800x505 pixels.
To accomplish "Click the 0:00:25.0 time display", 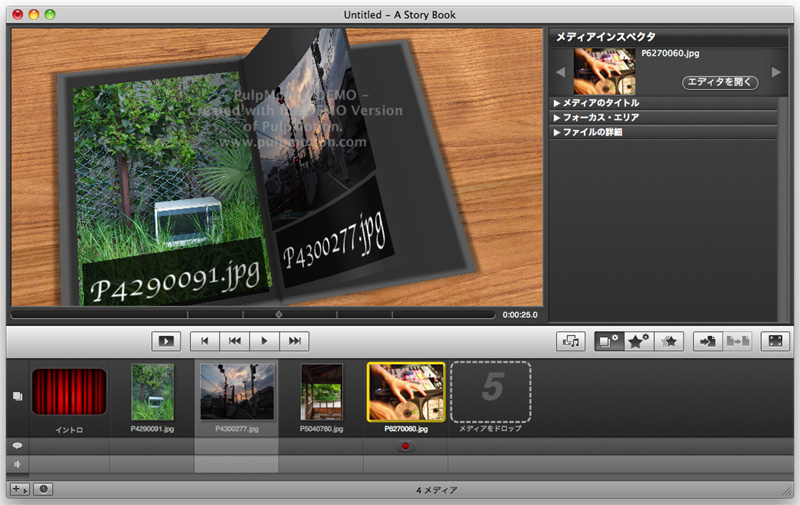I will coord(520,315).
